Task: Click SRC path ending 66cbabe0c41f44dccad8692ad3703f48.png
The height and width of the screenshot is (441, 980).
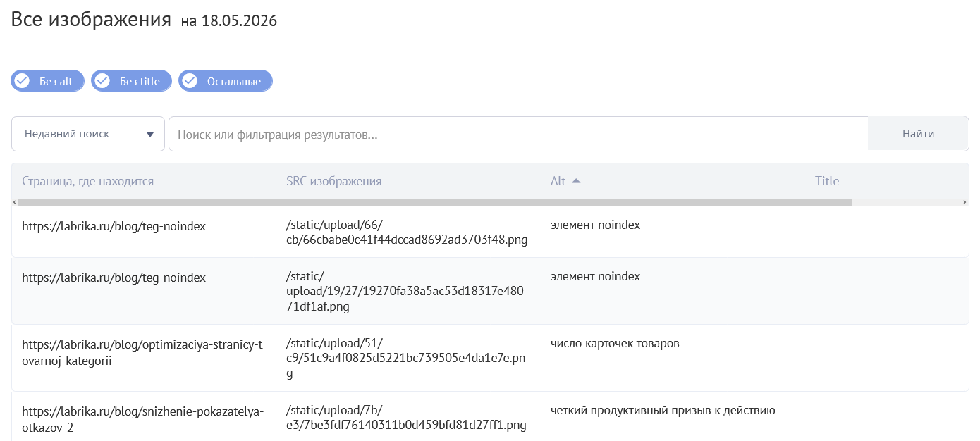Action: (x=407, y=232)
